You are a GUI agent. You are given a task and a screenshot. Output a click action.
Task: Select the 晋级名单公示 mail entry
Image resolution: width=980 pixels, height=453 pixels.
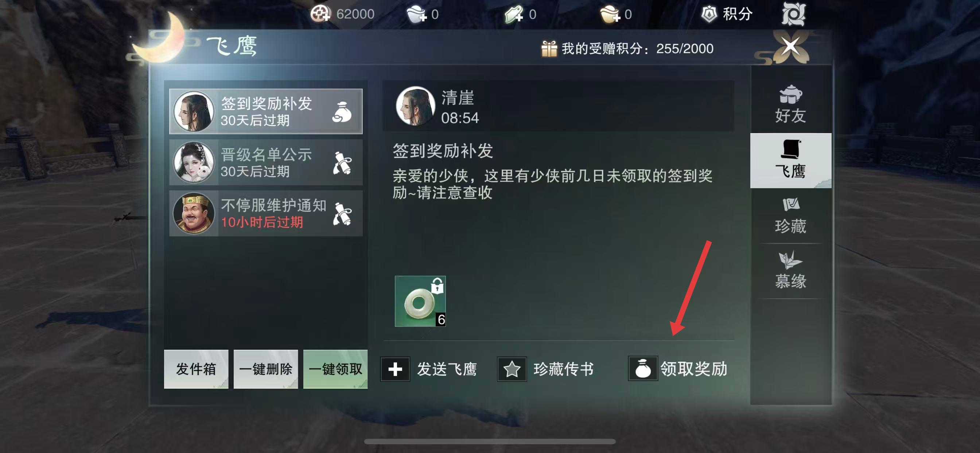click(x=265, y=162)
